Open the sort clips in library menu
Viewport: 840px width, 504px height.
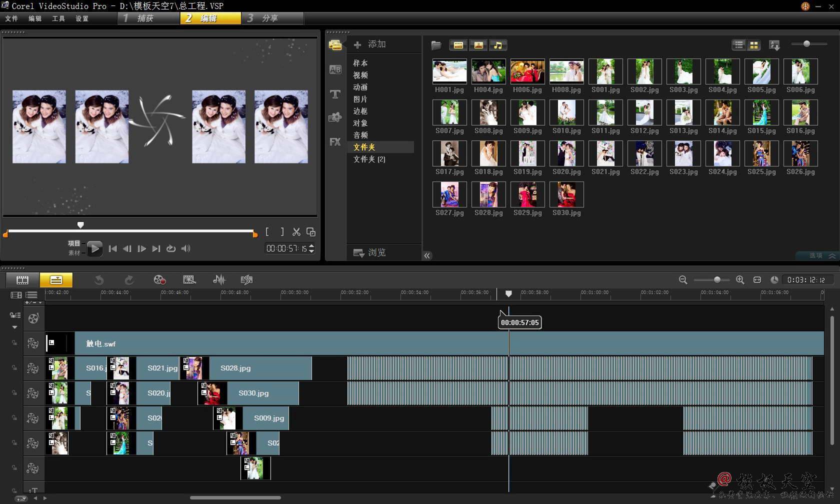coord(774,45)
